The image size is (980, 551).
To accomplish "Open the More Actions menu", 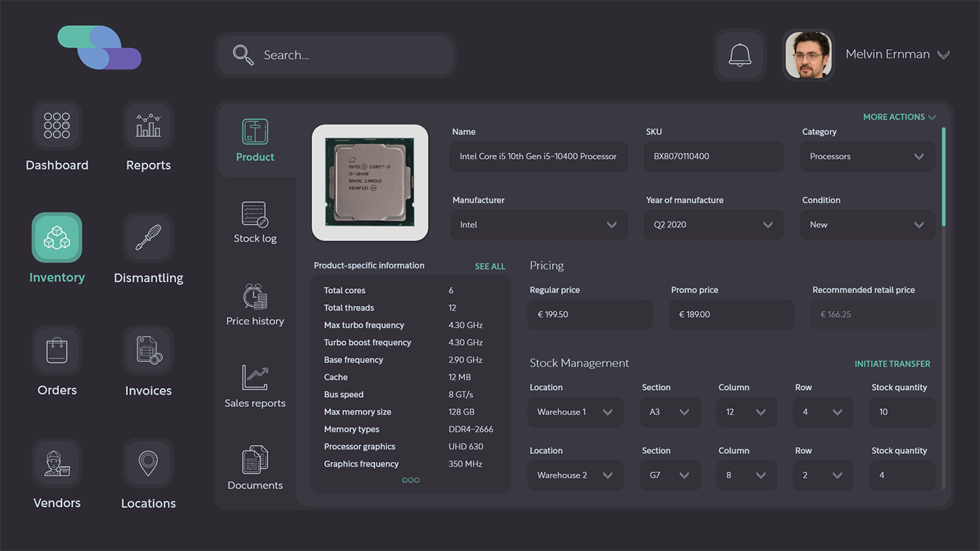I will click(x=899, y=117).
